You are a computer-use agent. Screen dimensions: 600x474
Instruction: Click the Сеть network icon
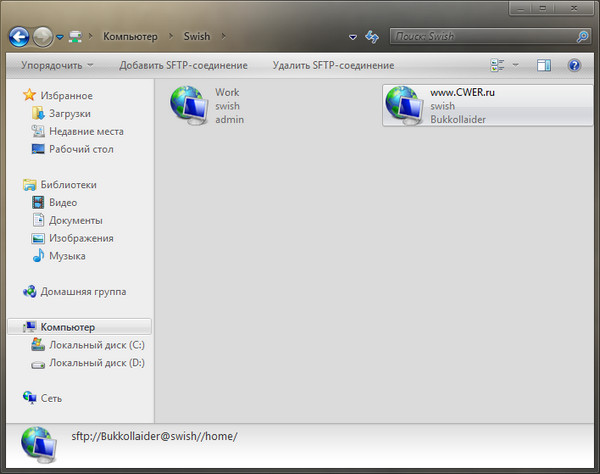click(x=29, y=397)
